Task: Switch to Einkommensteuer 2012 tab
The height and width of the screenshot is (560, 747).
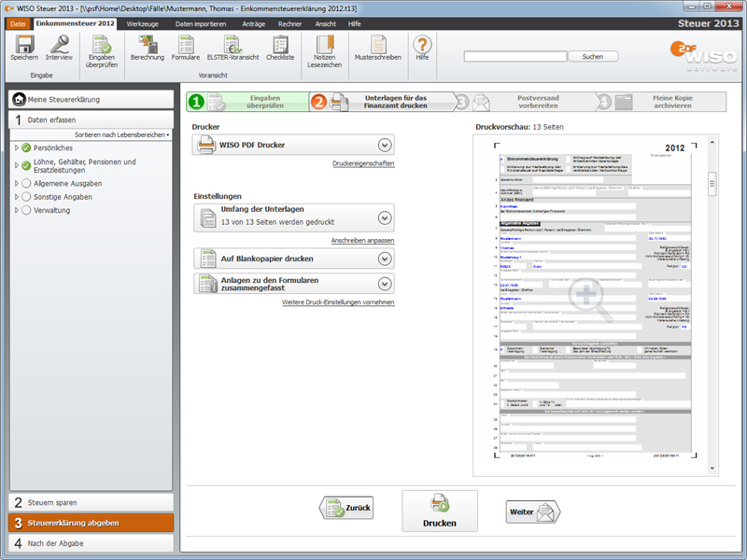Action: click(76, 23)
